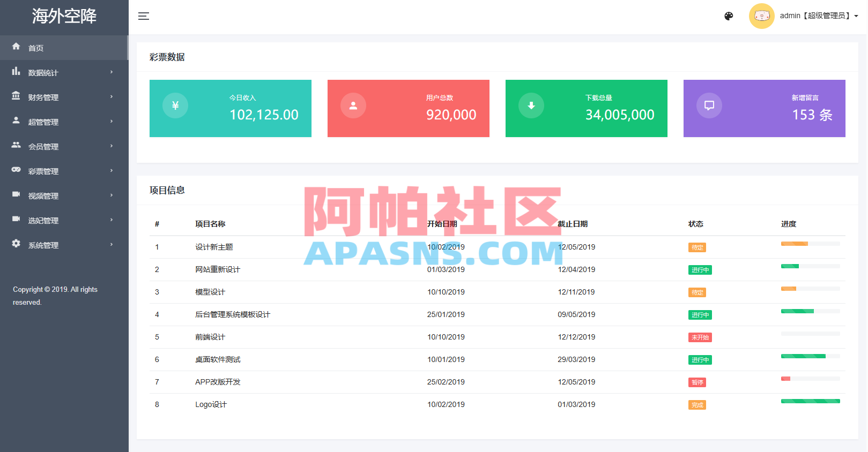Open the admin 超级管理员 dropdown
The image size is (868, 452).
coord(819,16)
